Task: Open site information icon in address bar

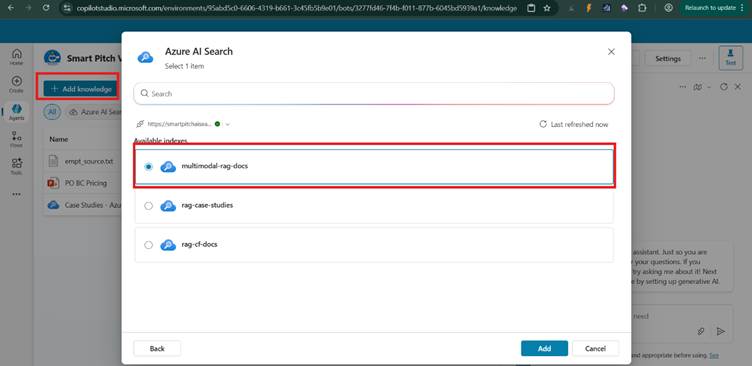Action: (x=67, y=8)
